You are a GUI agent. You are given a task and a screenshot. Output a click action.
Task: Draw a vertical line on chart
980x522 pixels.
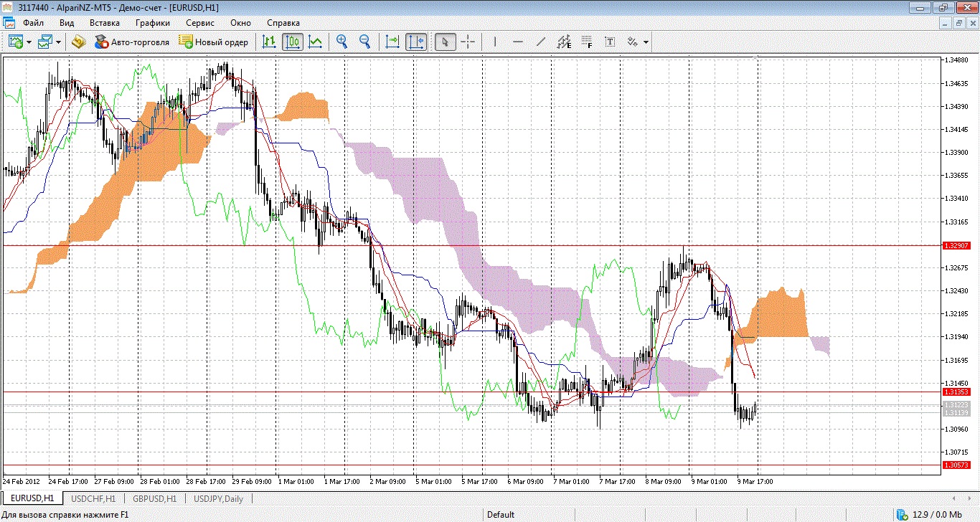(x=494, y=42)
